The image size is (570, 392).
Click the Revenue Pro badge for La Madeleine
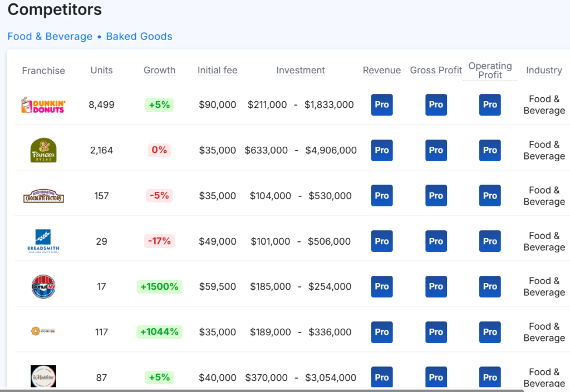pos(382,378)
